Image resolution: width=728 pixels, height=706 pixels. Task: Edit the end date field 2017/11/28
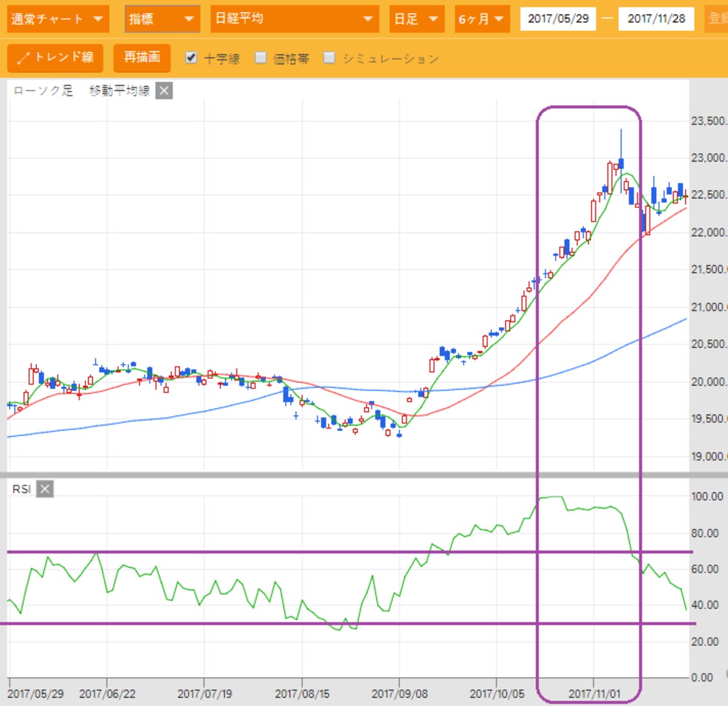pyautogui.click(x=657, y=19)
